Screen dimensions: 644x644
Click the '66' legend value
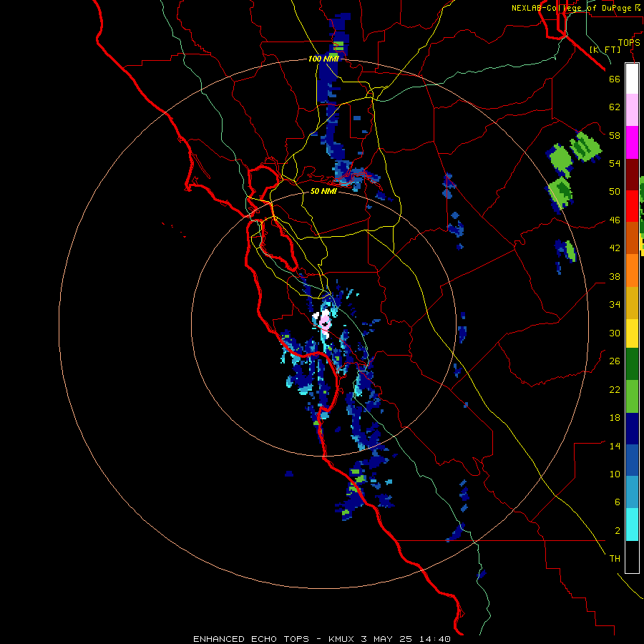point(615,79)
